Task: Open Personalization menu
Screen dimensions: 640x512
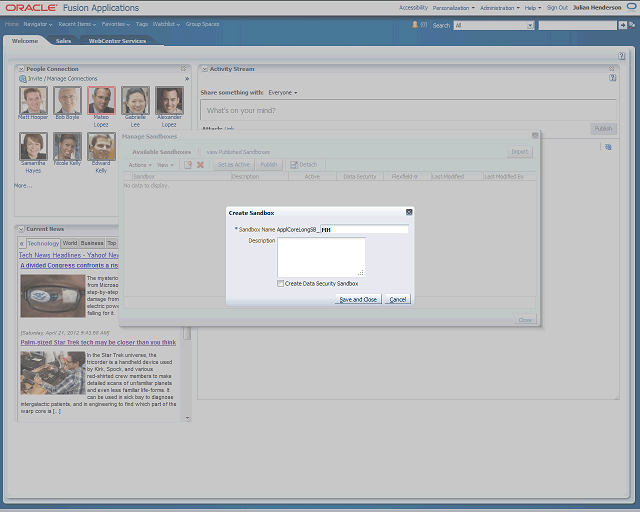Action: tap(453, 8)
